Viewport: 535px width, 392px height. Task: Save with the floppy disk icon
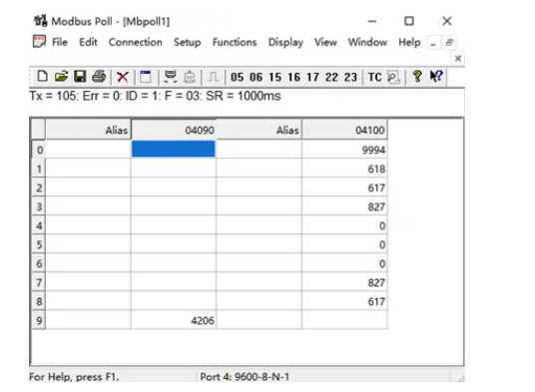pyautogui.click(x=80, y=77)
